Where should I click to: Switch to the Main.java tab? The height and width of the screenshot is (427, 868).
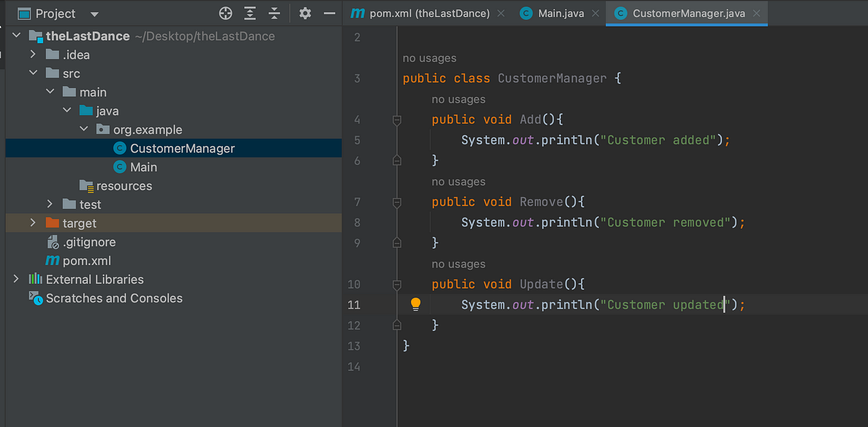click(x=560, y=13)
